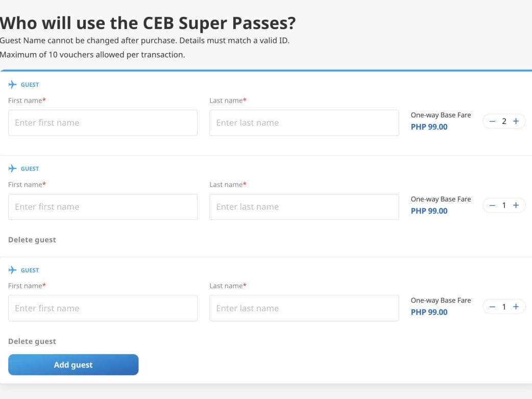532x399 pixels.
Task: Add one voucher for third guest
Action: tap(516, 307)
